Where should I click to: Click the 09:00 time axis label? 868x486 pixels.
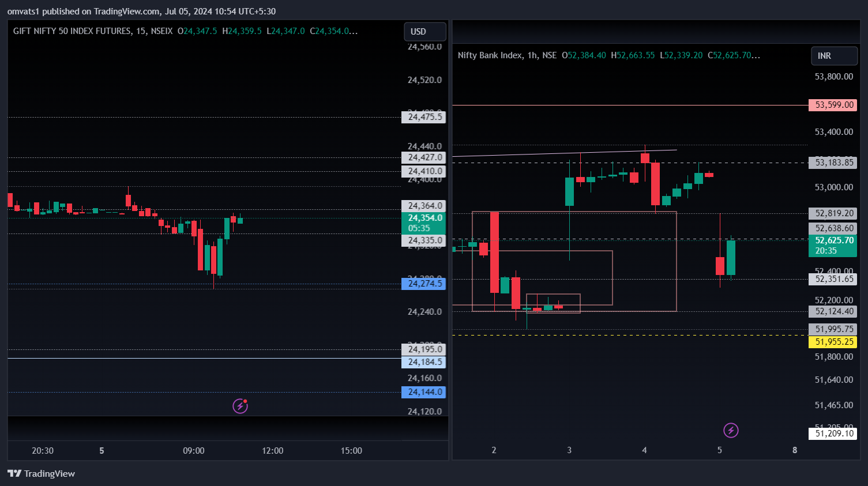(194, 451)
